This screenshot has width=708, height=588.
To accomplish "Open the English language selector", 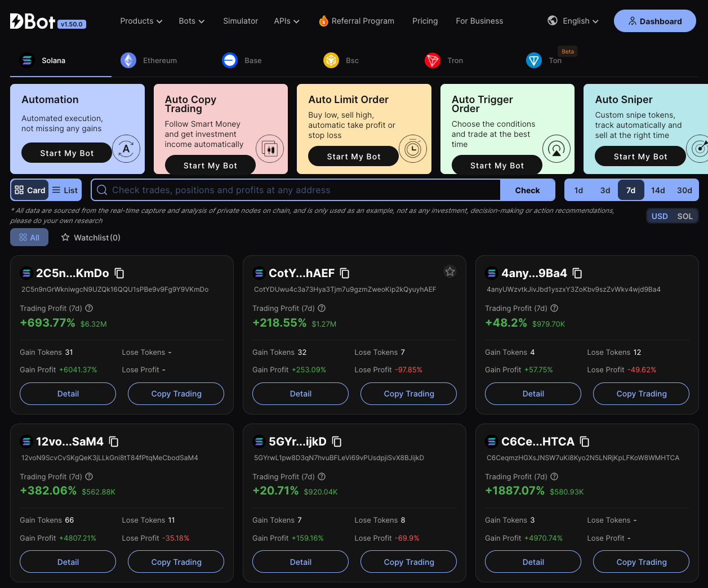I will [x=573, y=21].
